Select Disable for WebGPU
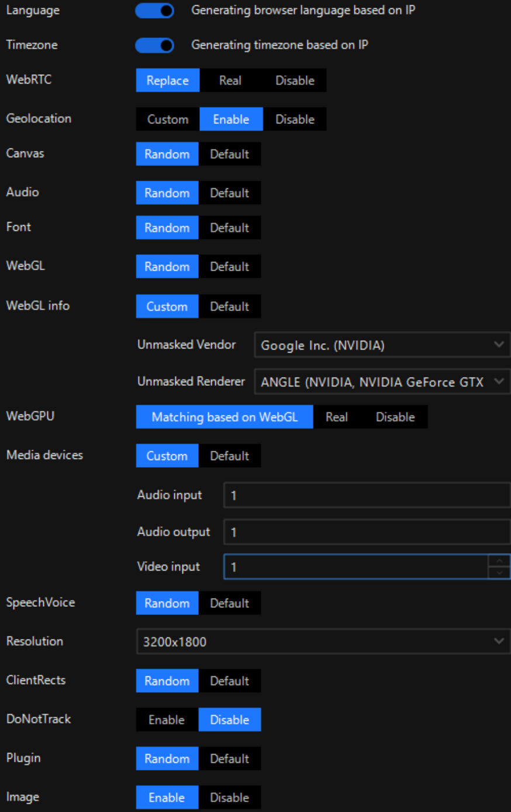Image resolution: width=511 pixels, height=812 pixels. coord(395,417)
